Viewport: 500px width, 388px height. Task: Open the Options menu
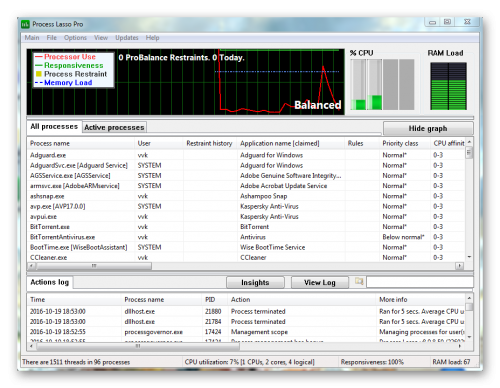pos(75,38)
